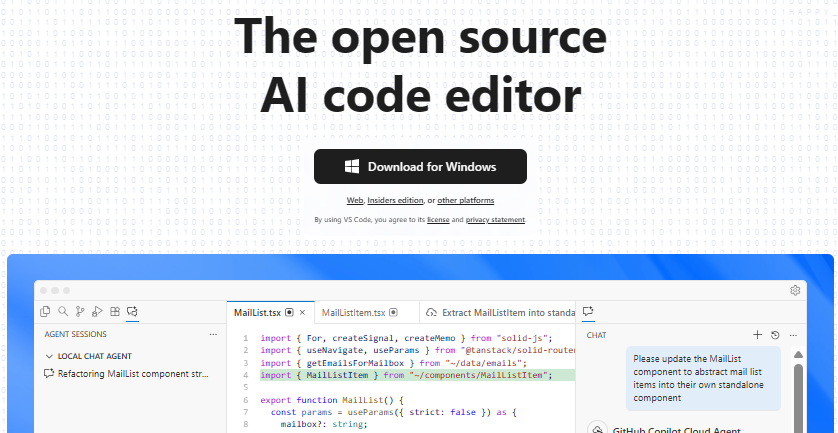This screenshot has width=838, height=433.
Task: Open the other platforms link
Action: click(465, 200)
